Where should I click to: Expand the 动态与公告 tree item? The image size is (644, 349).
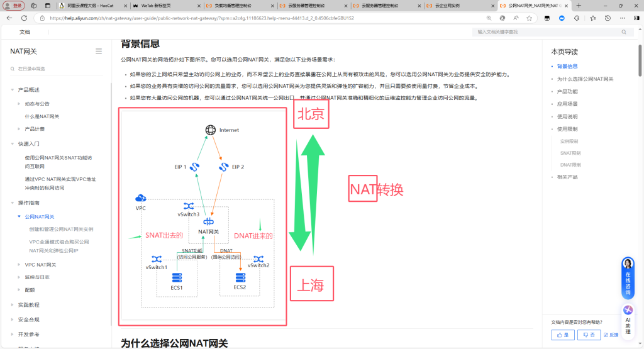(19, 103)
